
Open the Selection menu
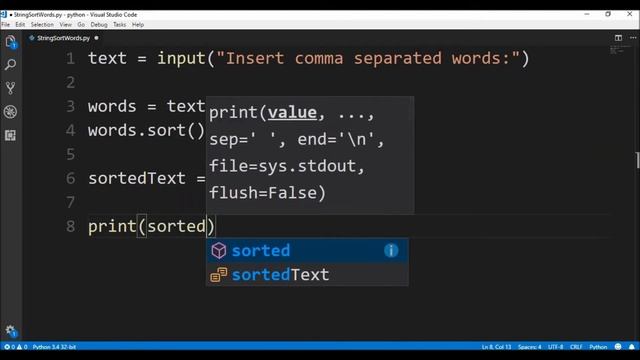pos(42,24)
